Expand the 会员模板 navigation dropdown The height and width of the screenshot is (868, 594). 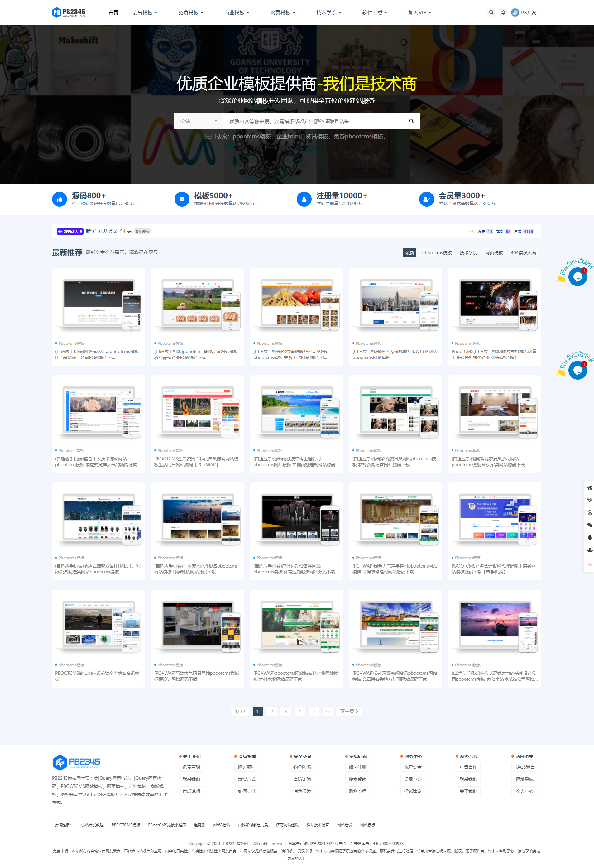145,13
